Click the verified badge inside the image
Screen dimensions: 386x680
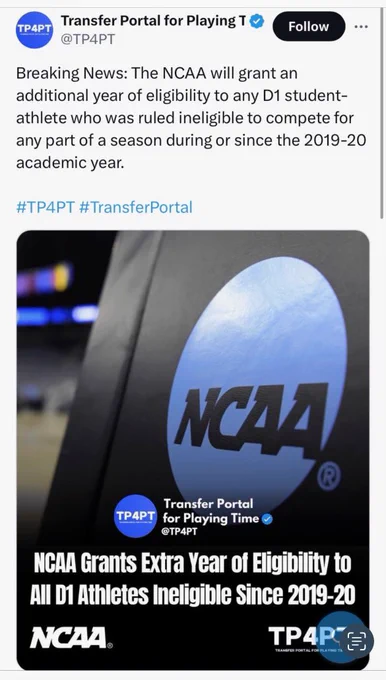click(268, 519)
